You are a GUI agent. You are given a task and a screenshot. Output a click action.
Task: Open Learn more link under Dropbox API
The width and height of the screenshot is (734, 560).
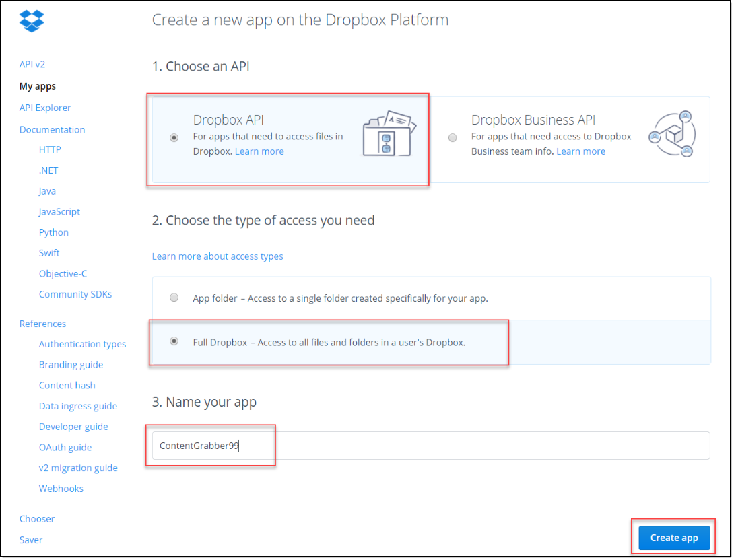click(259, 151)
